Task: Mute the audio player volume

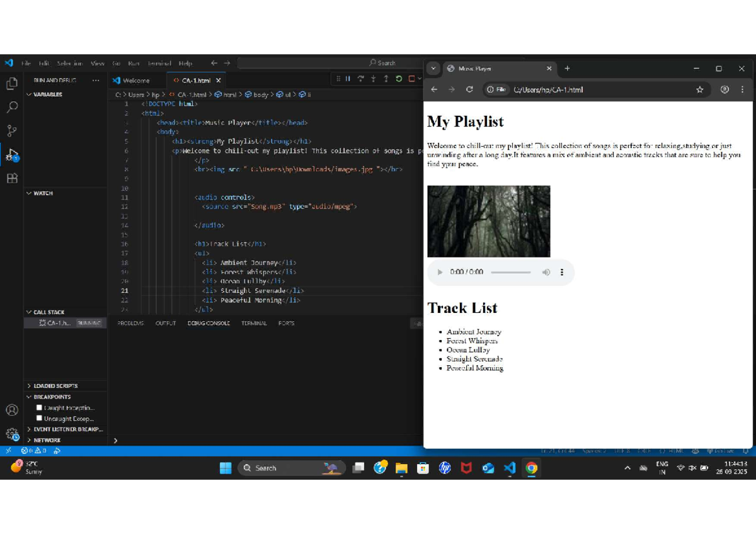Action: point(546,272)
